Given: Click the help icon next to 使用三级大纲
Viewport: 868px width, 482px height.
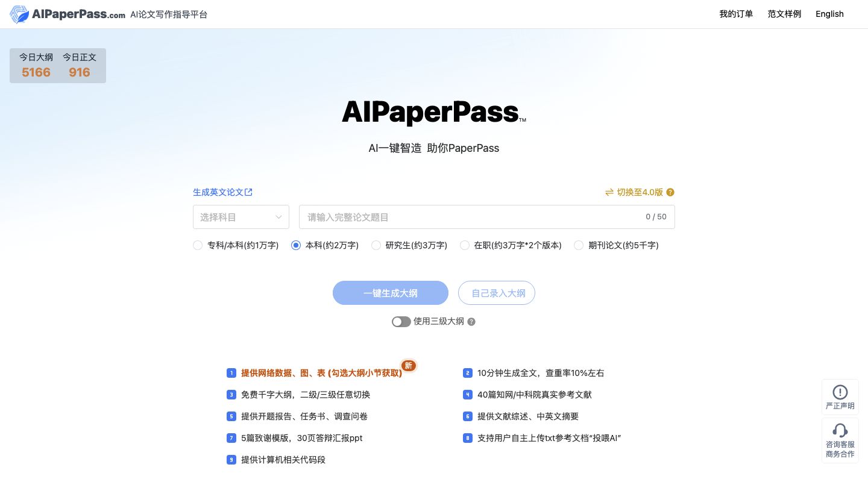Looking at the screenshot, I should pyautogui.click(x=471, y=322).
